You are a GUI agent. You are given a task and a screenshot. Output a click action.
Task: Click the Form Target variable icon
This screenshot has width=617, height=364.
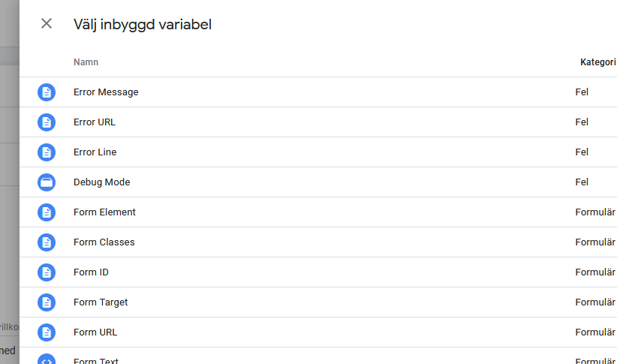point(47,302)
